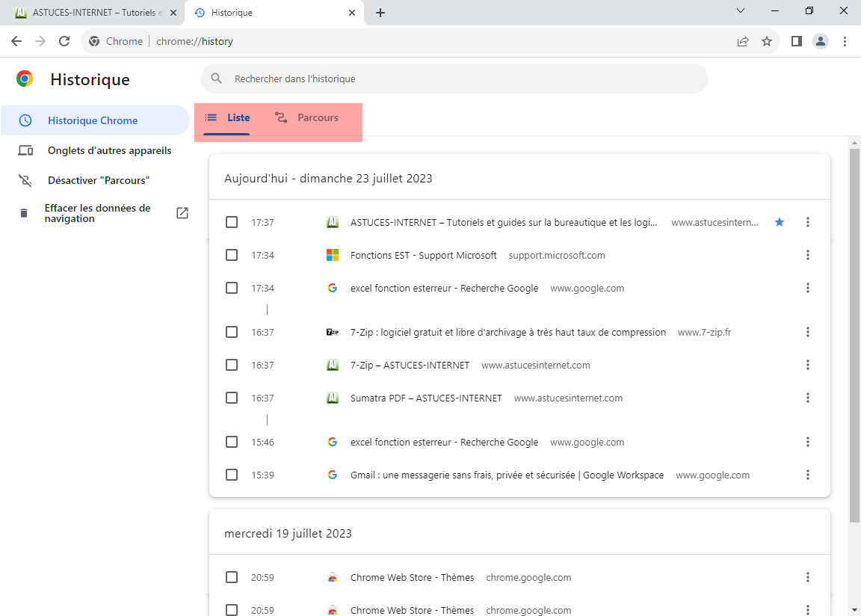Image resolution: width=861 pixels, height=616 pixels.
Task: Click the Microsoft favicon of Fonctions EST
Action: click(x=332, y=255)
